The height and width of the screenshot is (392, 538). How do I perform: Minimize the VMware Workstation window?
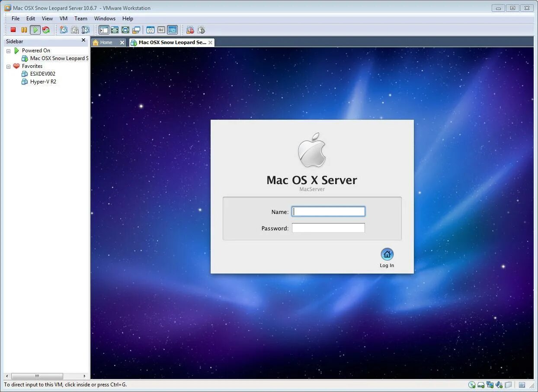(498, 8)
